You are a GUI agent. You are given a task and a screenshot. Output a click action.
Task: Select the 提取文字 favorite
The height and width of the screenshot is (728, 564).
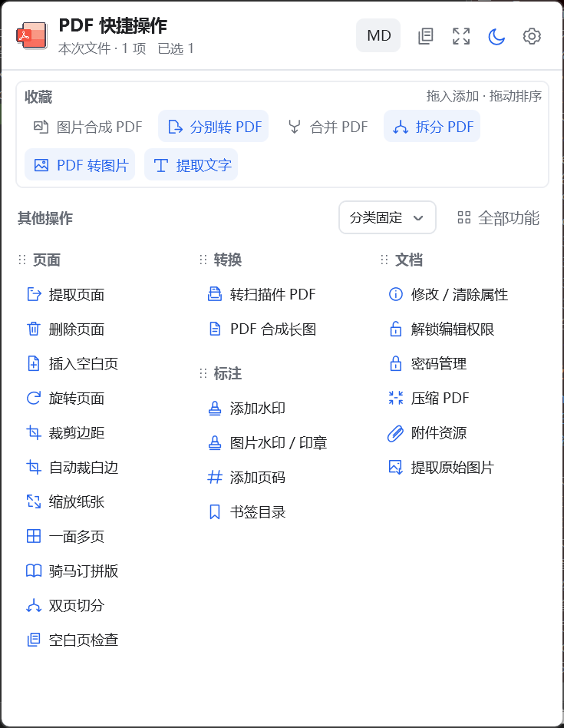click(191, 165)
